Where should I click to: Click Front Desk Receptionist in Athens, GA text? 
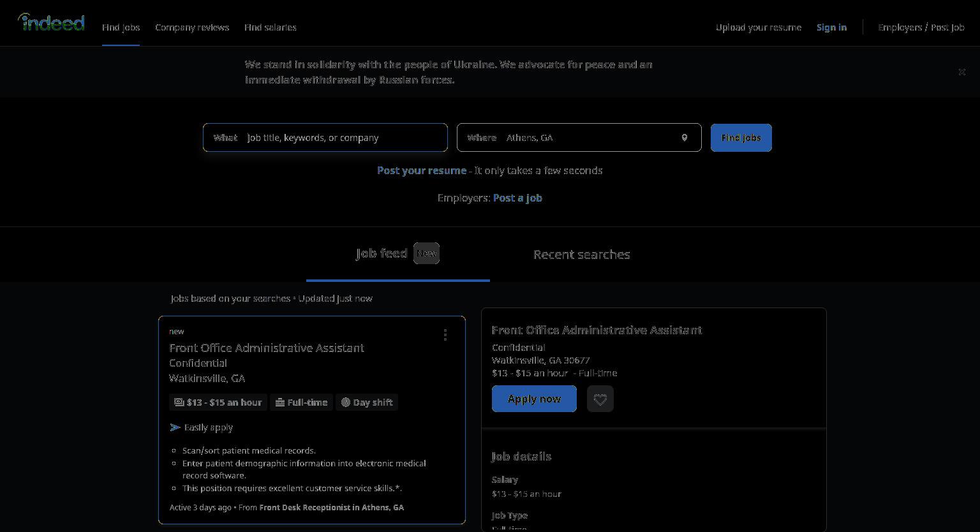[331, 507]
